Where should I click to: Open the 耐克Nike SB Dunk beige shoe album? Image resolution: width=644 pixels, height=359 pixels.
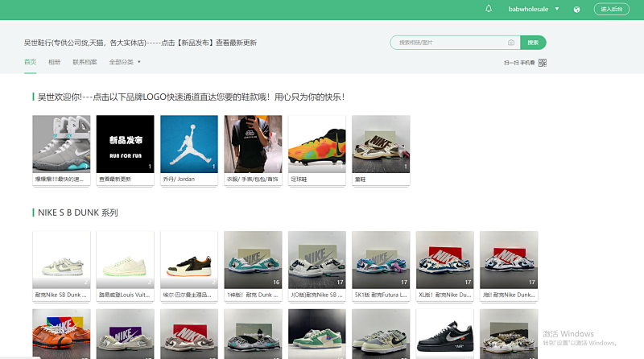[61, 260]
